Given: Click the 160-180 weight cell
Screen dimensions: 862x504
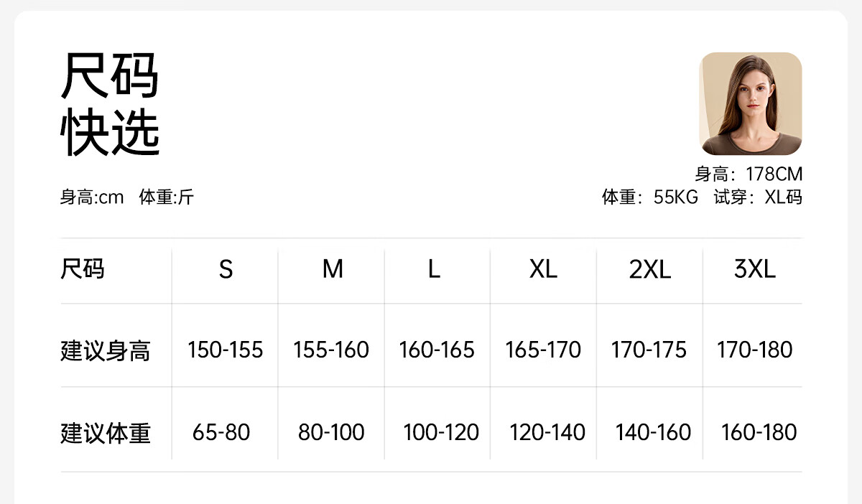Looking at the screenshot, I should 759,432.
